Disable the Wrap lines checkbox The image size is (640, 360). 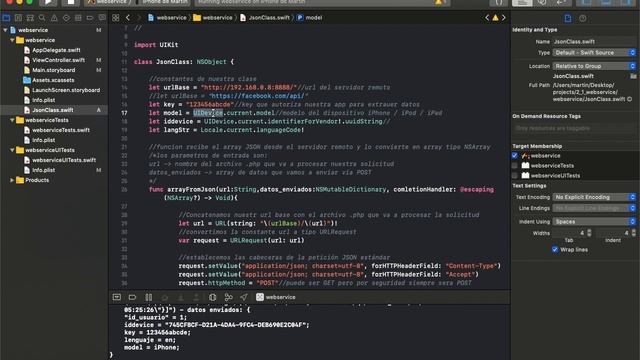tap(555, 249)
